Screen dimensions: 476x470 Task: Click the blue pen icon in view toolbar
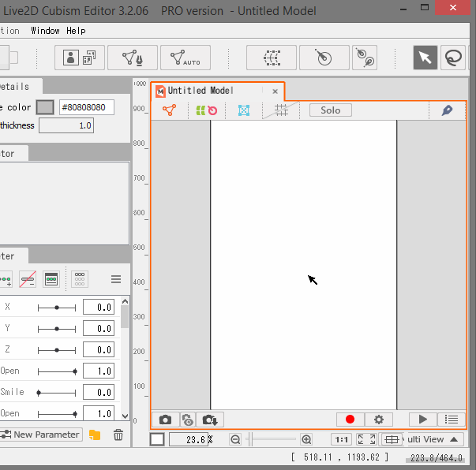tap(447, 110)
